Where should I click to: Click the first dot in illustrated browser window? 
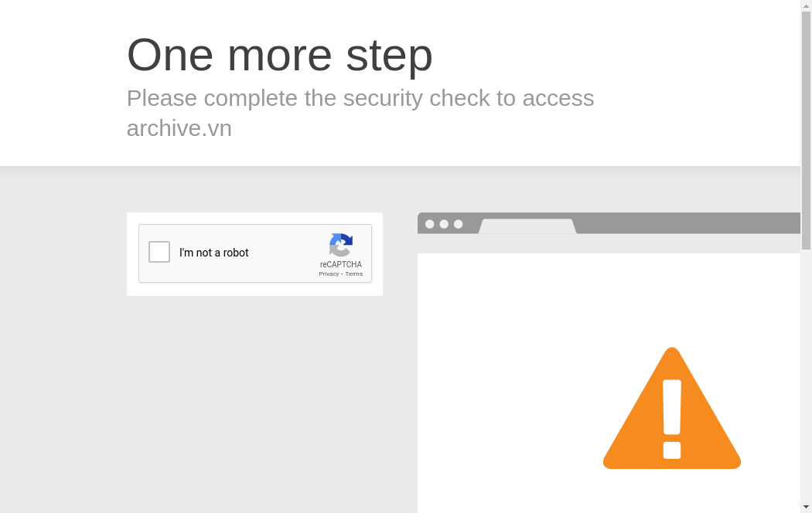pos(430,224)
